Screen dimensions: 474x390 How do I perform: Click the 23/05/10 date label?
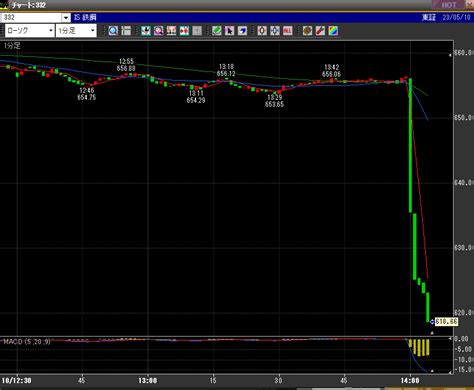pyautogui.click(x=456, y=17)
